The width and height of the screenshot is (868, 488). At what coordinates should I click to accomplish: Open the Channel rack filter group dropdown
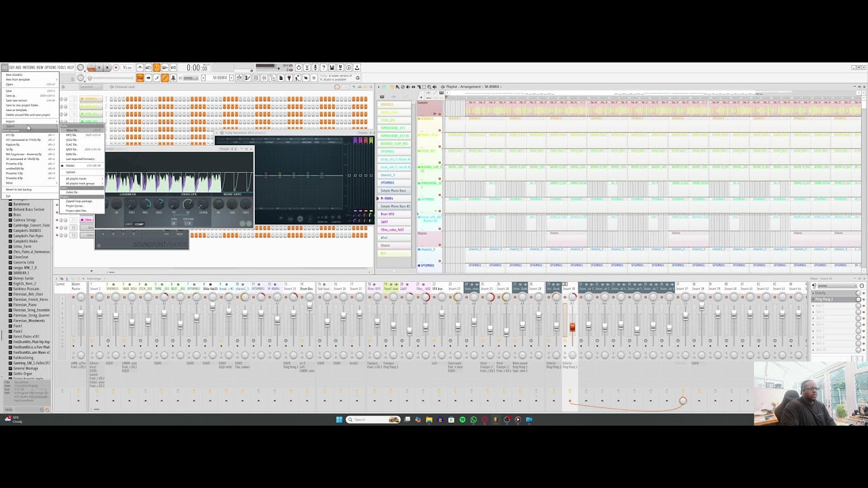(x=92, y=87)
